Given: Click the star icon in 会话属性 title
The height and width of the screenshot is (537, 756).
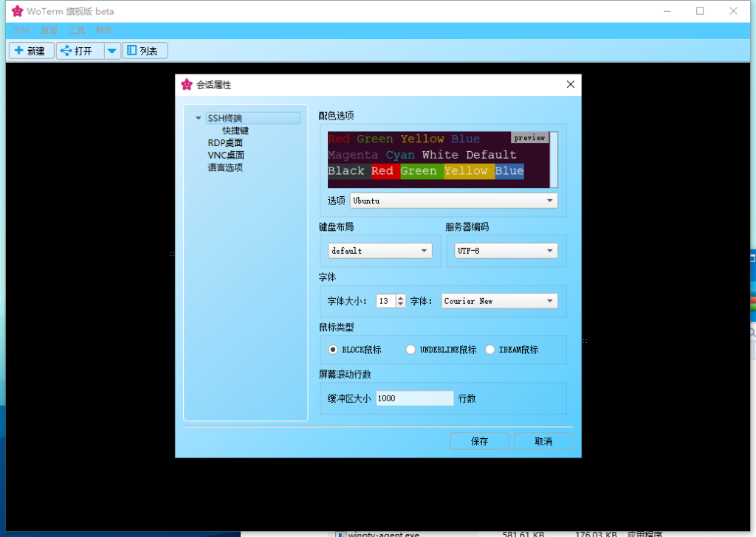Looking at the screenshot, I should pyautogui.click(x=187, y=85).
